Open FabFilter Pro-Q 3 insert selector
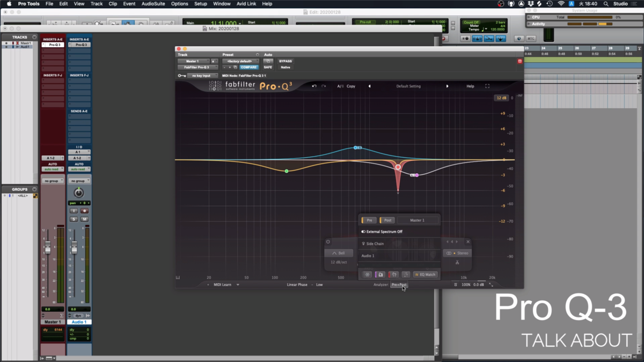 coord(197,68)
